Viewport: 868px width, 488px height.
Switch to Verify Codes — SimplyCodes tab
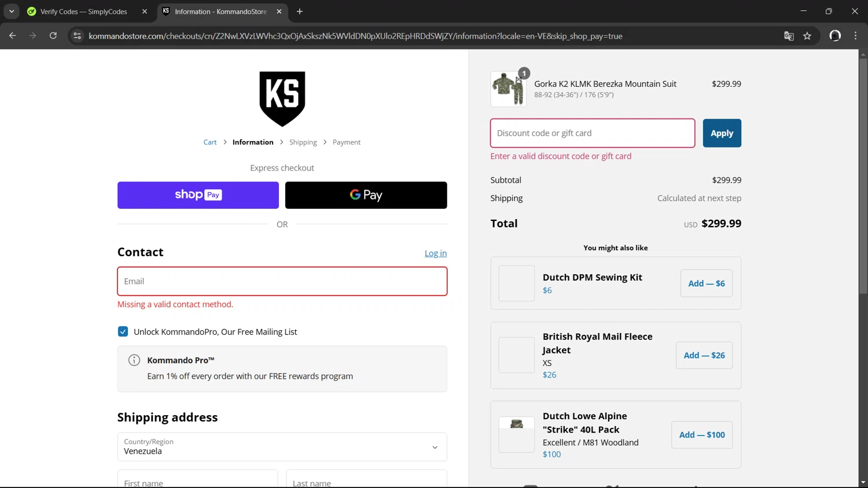[x=83, y=12]
